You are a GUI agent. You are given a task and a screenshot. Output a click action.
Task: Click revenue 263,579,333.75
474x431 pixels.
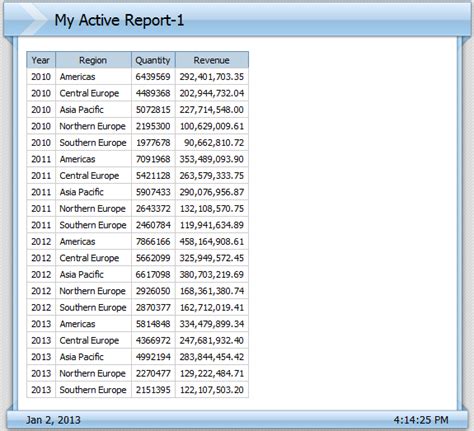(212, 176)
